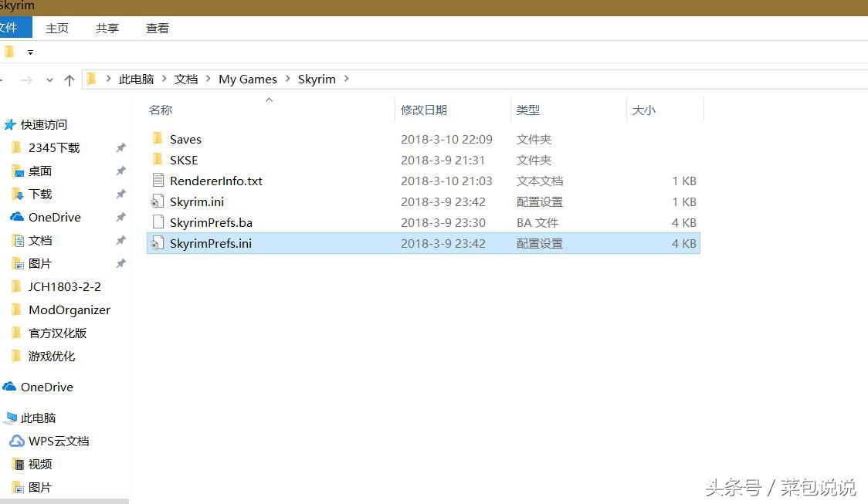The width and height of the screenshot is (868, 504).
Task: Click the 2345下载 folder icon in sidebar
Action: click(x=17, y=147)
